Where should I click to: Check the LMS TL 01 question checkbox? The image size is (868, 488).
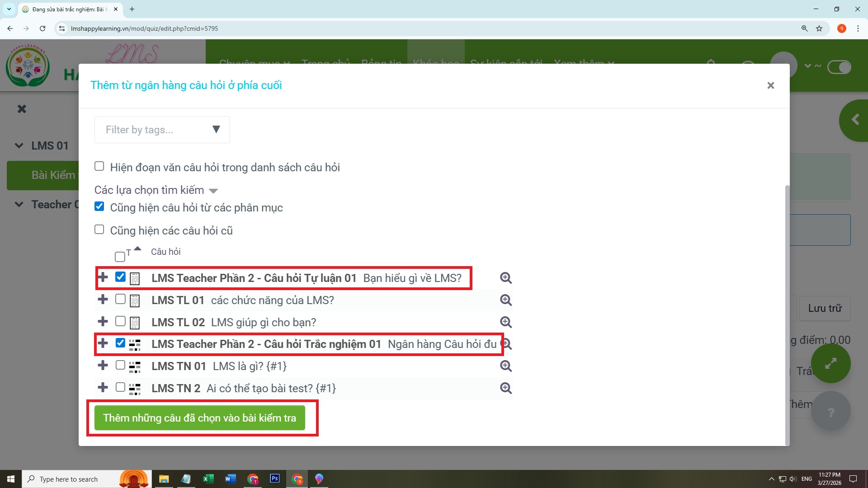pyautogui.click(x=120, y=299)
